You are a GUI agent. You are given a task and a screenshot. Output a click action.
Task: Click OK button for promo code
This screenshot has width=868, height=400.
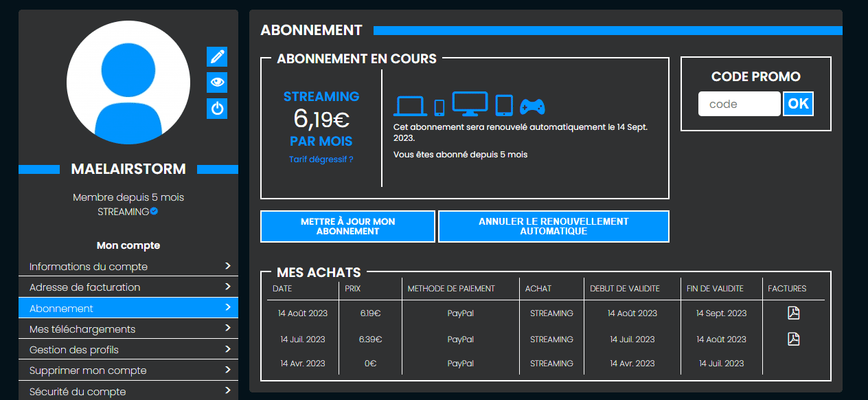click(x=798, y=104)
